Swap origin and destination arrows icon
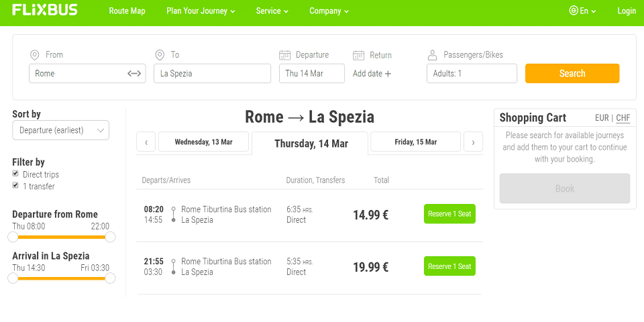 134,74
